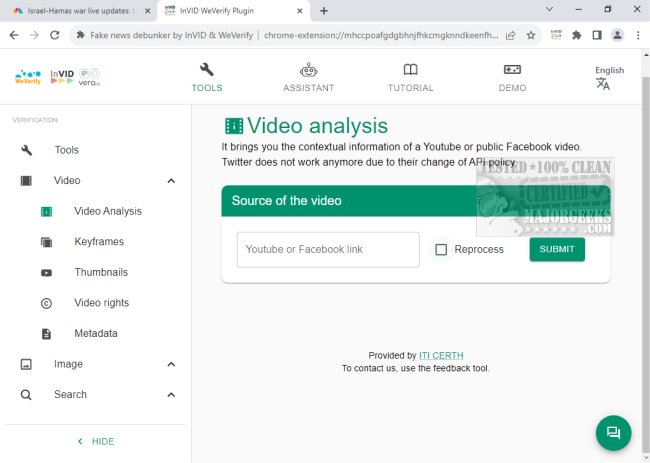Click the browser address bar URL
Image resolution: width=650 pixels, height=463 pixels.
pos(381,35)
